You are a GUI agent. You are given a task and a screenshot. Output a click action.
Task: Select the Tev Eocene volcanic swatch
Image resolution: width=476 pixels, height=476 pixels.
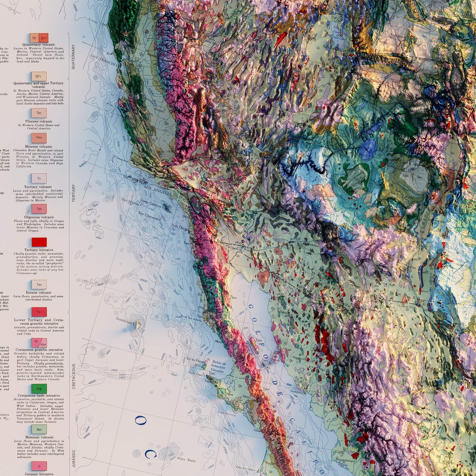coord(39,284)
